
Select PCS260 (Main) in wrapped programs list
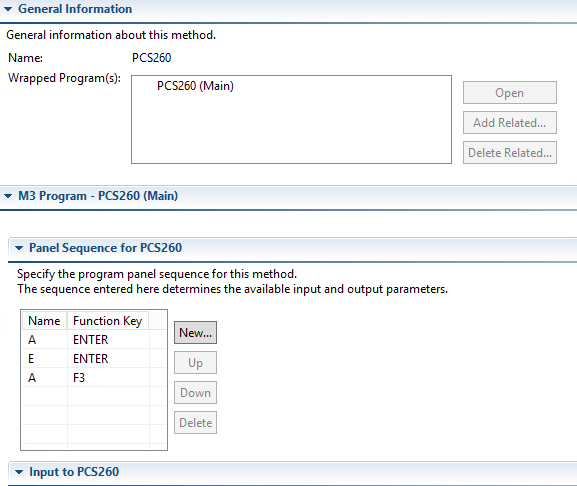(x=195, y=86)
